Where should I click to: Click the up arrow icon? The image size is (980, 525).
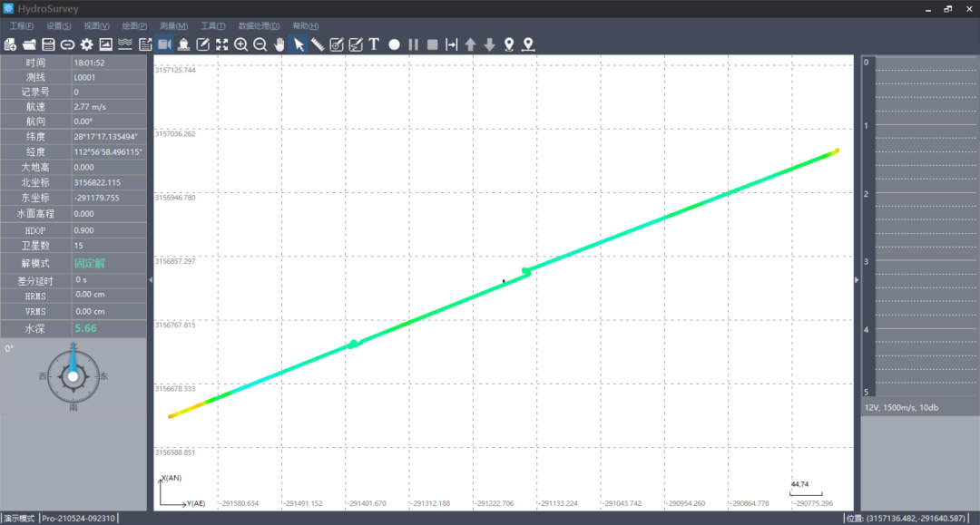[471, 44]
